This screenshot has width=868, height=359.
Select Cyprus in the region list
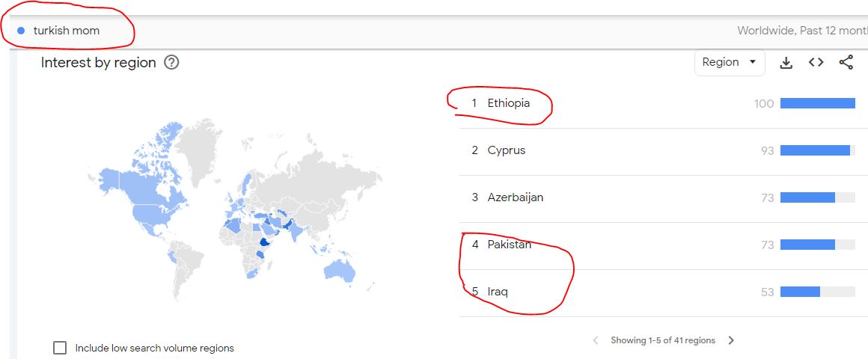coord(506,150)
